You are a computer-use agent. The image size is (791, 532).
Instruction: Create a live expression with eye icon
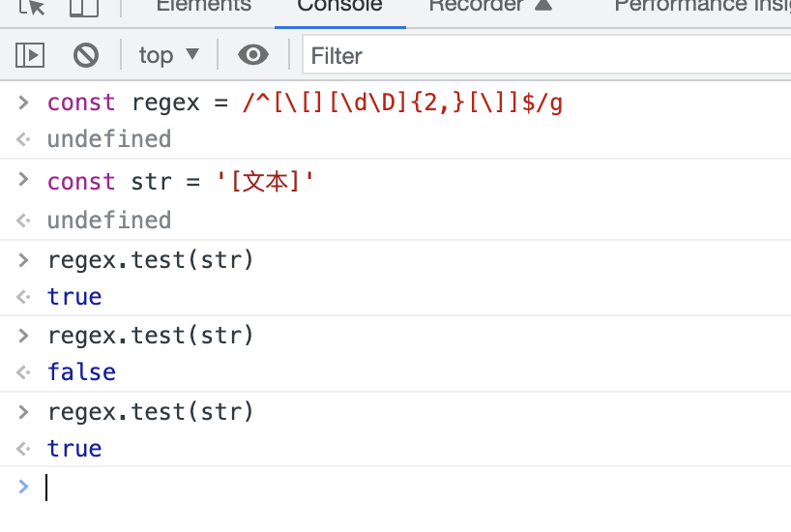253,55
